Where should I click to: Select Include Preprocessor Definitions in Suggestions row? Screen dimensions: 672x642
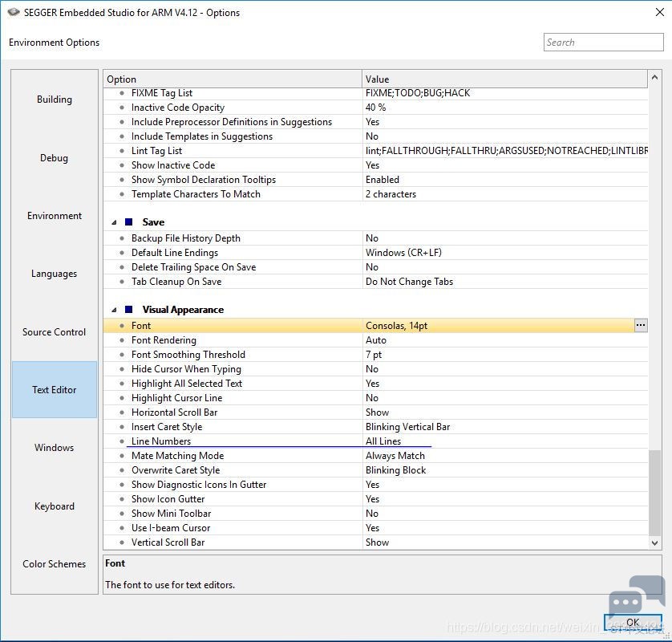coord(375,122)
